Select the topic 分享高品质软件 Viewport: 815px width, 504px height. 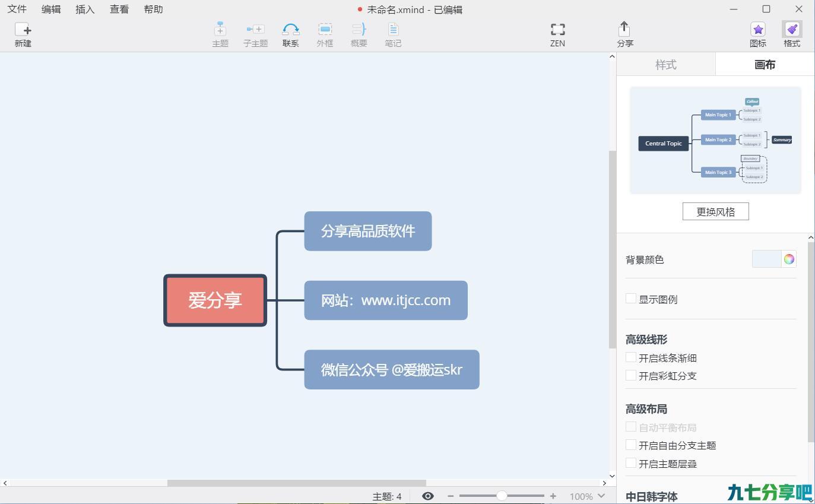click(368, 231)
